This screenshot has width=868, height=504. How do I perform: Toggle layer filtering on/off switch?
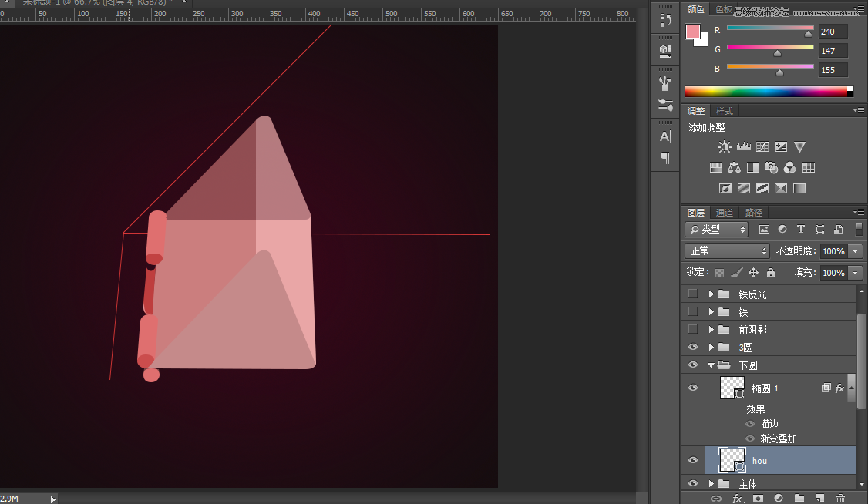coord(860,229)
